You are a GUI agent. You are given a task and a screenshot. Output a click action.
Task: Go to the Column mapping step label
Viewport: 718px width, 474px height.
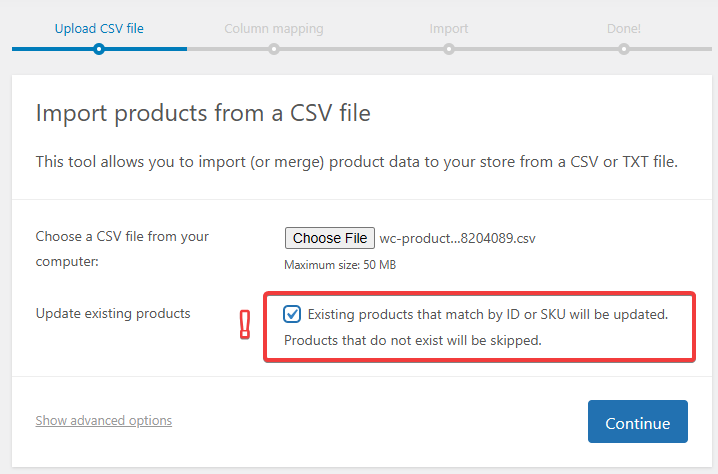pos(274,28)
